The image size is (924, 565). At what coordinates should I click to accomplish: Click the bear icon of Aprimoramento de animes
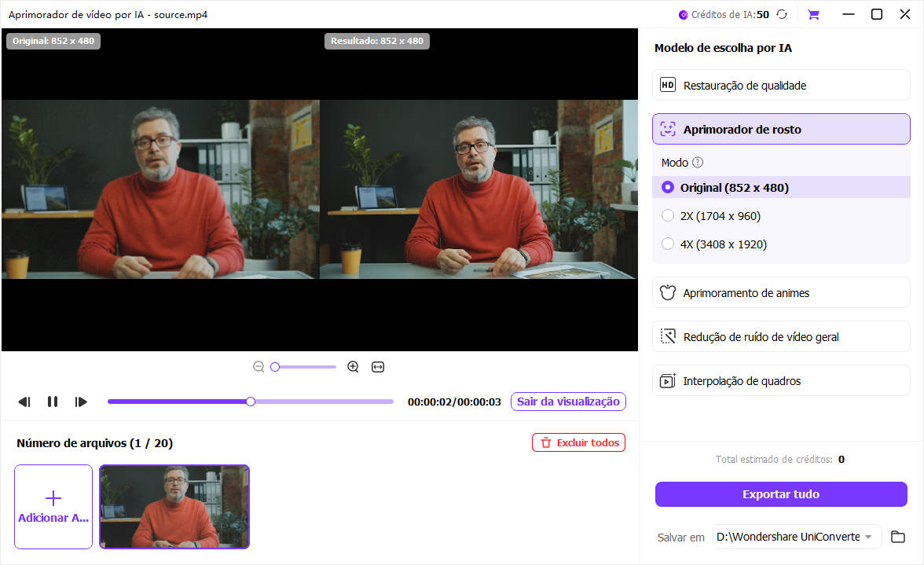(668, 293)
